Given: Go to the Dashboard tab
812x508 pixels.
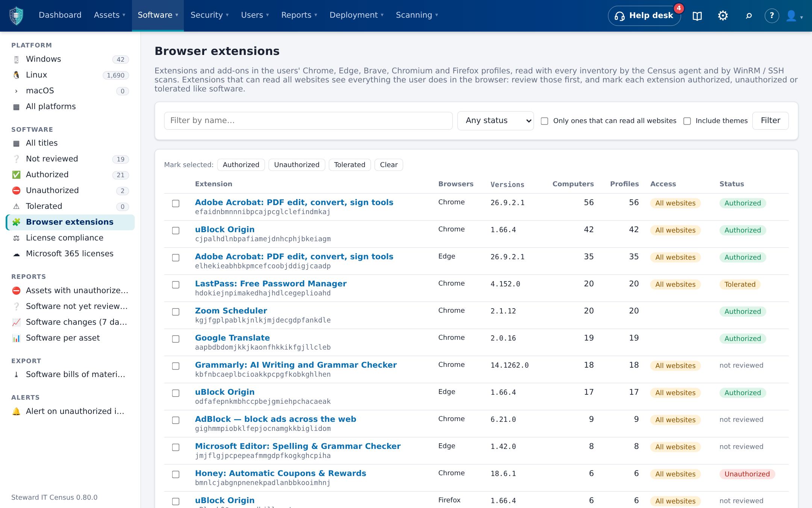Looking at the screenshot, I should [60, 15].
